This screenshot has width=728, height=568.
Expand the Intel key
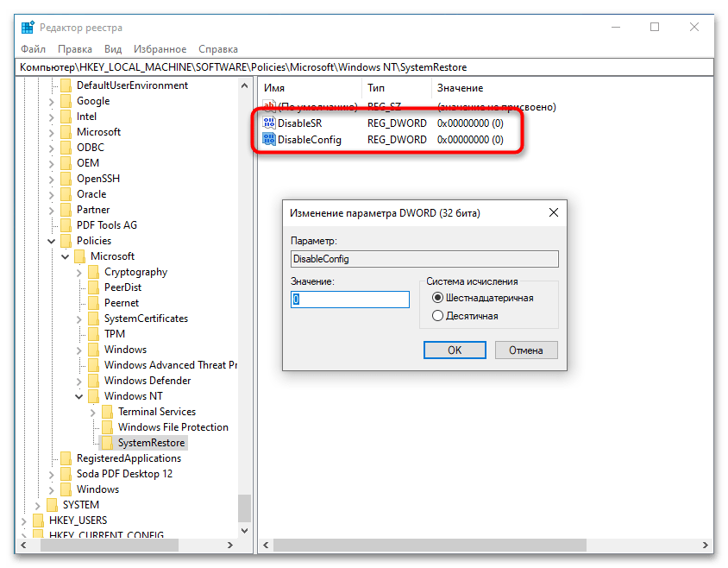tap(52, 117)
